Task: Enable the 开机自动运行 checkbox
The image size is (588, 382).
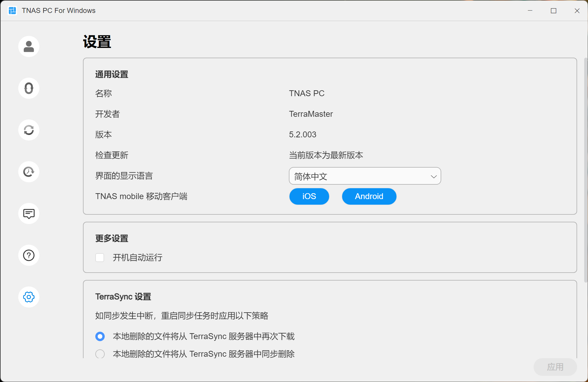Action: coord(100,258)
